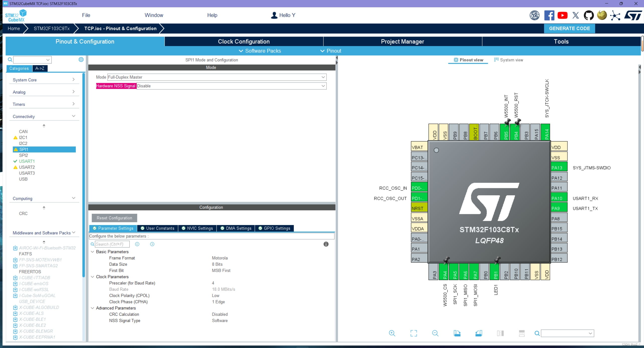Click the GENERATE CODE button
644x348 pixels.
click(x=569, y=29)
